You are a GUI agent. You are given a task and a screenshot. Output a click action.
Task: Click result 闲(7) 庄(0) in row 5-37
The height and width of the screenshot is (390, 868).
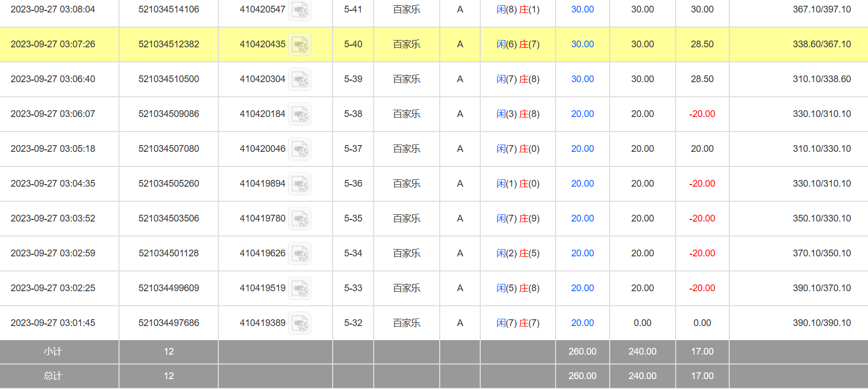[x=518, y=149]
